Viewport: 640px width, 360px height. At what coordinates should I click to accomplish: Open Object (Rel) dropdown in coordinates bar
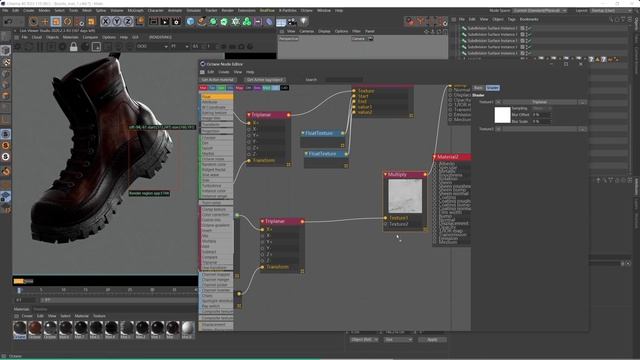(x=364, y=340)
